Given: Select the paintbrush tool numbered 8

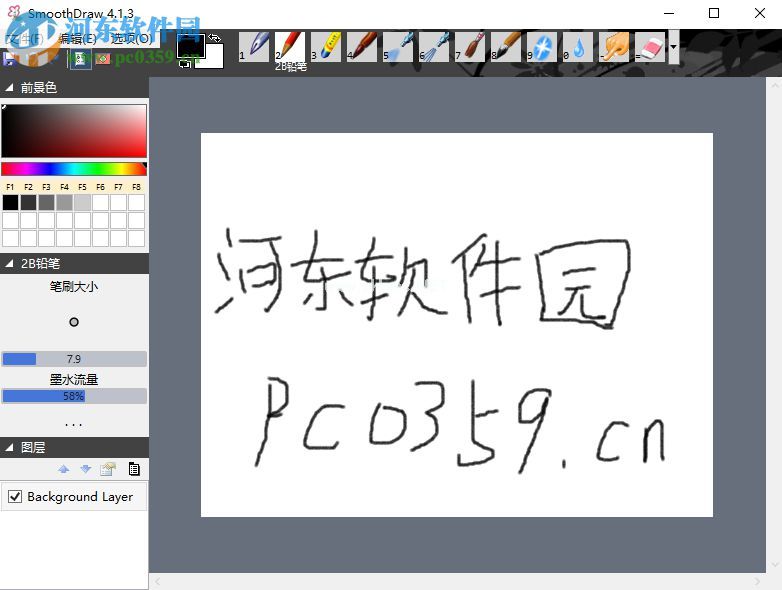Looking at the screenshot, I should [505, 47].
